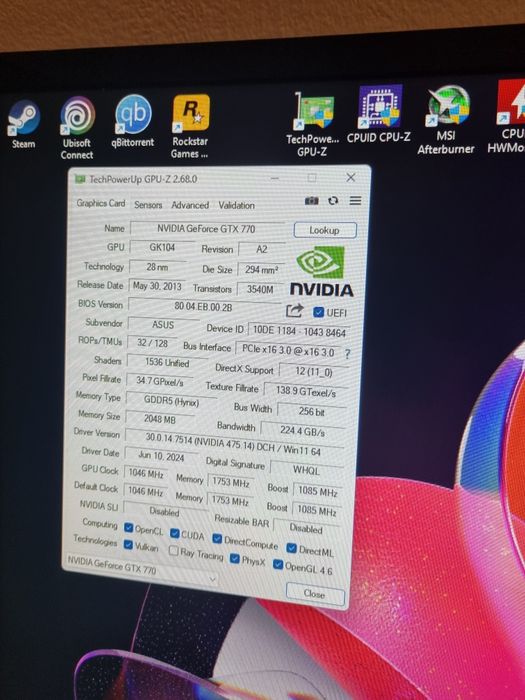Click Subvendor field ASUS
Screen dimensions: 525x700
click(x=162, y=325)
